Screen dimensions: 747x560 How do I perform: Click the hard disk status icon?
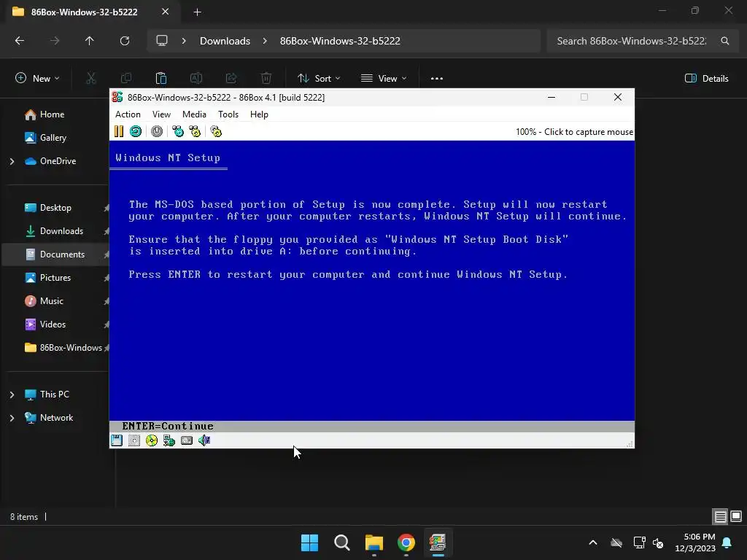click(x=187, y=440)
